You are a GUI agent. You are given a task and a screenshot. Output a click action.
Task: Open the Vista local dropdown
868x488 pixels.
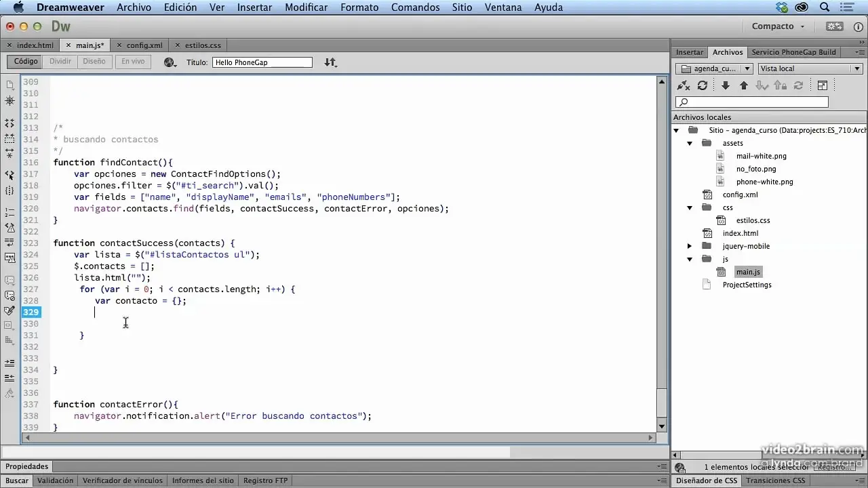click(810, 68)
